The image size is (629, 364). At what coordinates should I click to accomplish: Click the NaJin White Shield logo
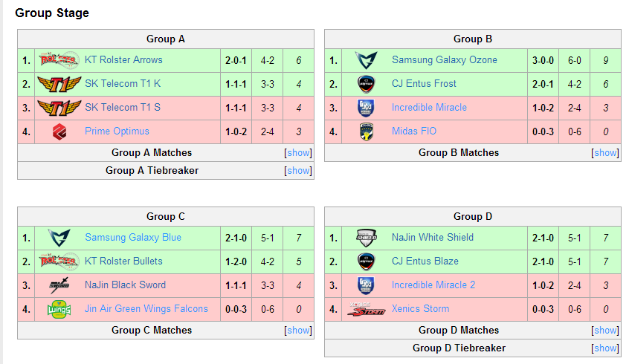click(367, 238)
